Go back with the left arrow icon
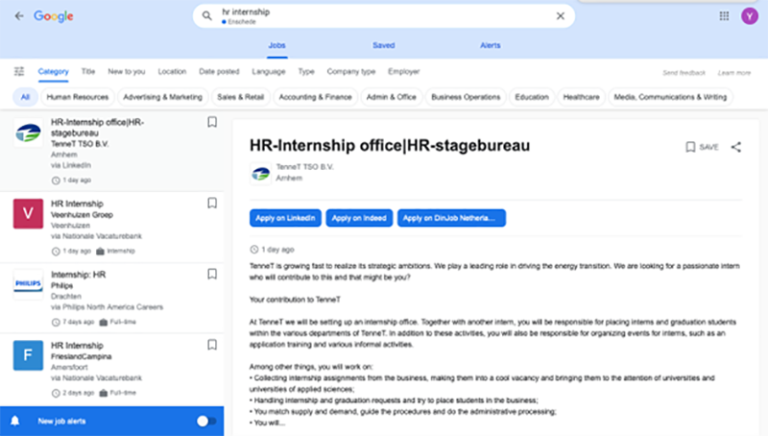768x436 pixels. [x=19, y=16]
